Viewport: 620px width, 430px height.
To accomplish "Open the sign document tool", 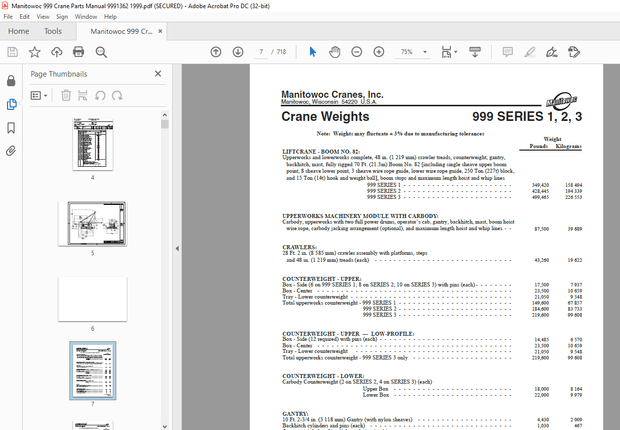I will [x=552, y=52].
